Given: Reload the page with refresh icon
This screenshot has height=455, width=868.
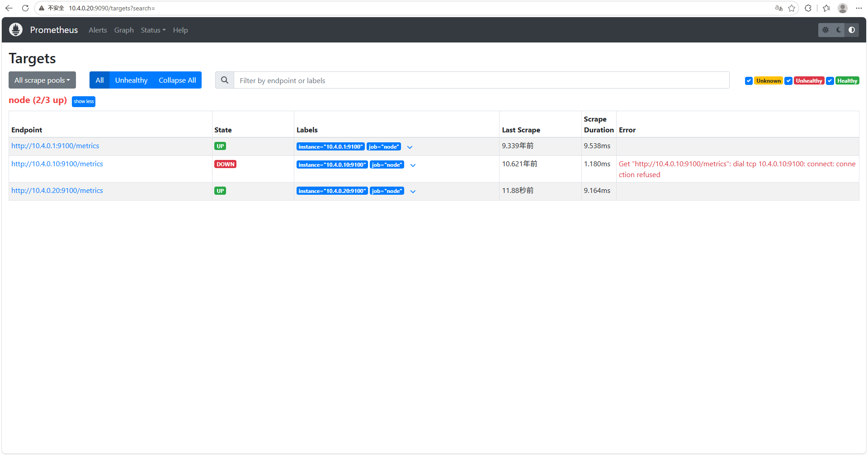Looking at the screenshot, I should 25,8.
